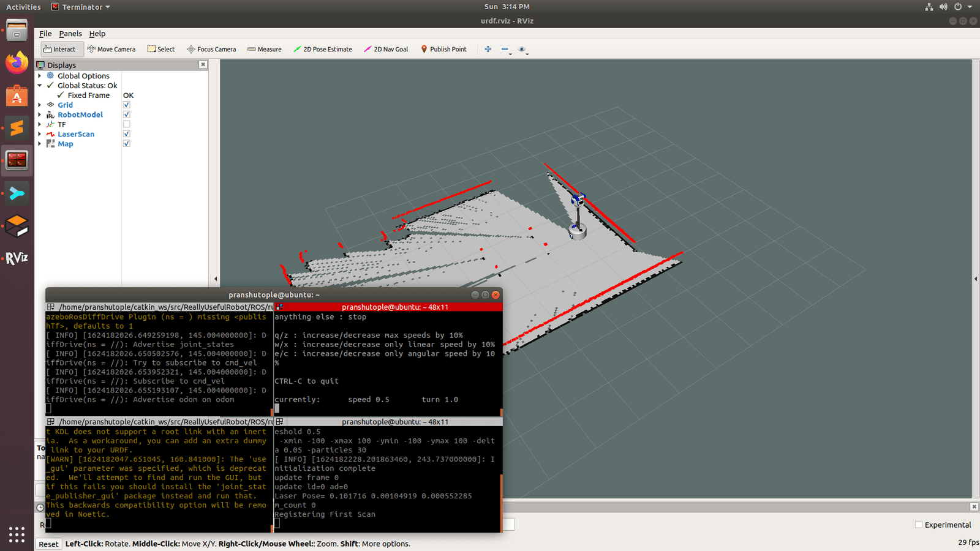This screenshot has height=551, width=980.
Task: Collapse the Global Status tree item
Action: 40,86
